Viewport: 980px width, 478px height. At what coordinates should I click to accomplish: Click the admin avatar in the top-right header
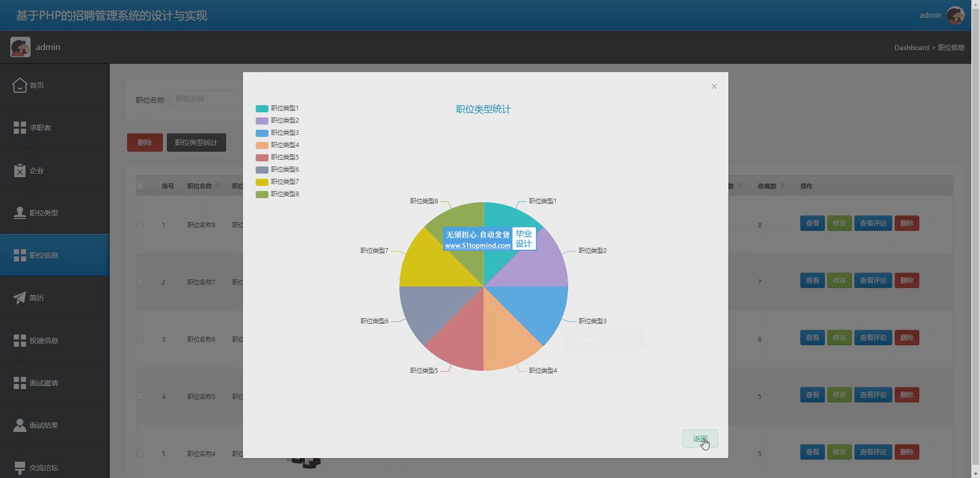[x=955, y=15]
